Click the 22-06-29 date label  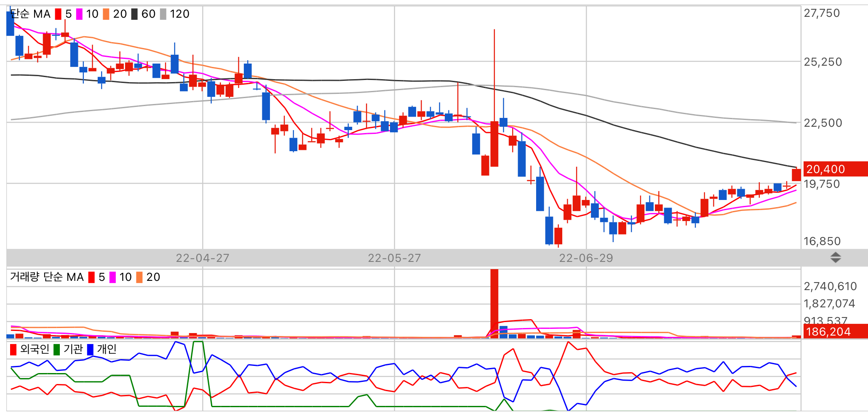pos(586,258)
